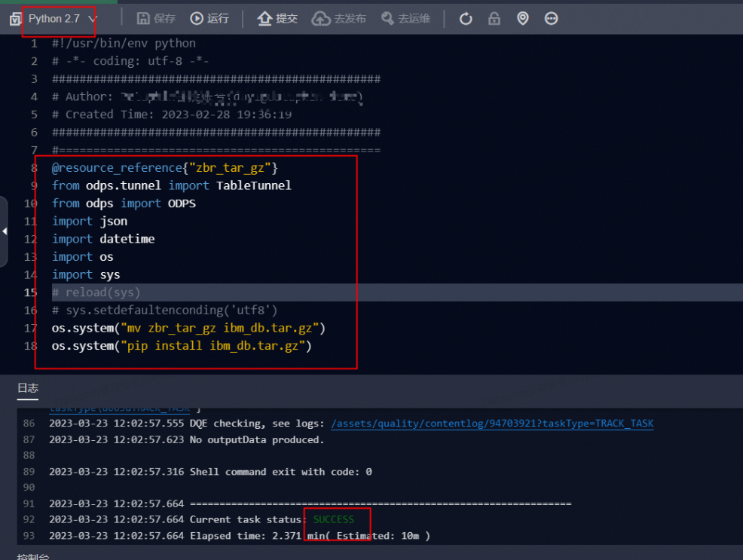Open the ellipsis more-options icon
The width and height of the screenshot is (743, 560).
[x=552, y=18]
